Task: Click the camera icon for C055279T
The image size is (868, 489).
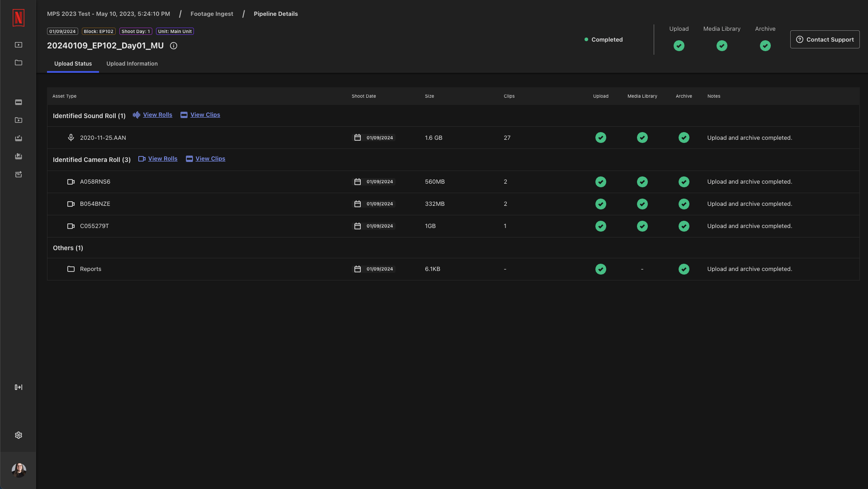Action: click(x=71, y=226)
